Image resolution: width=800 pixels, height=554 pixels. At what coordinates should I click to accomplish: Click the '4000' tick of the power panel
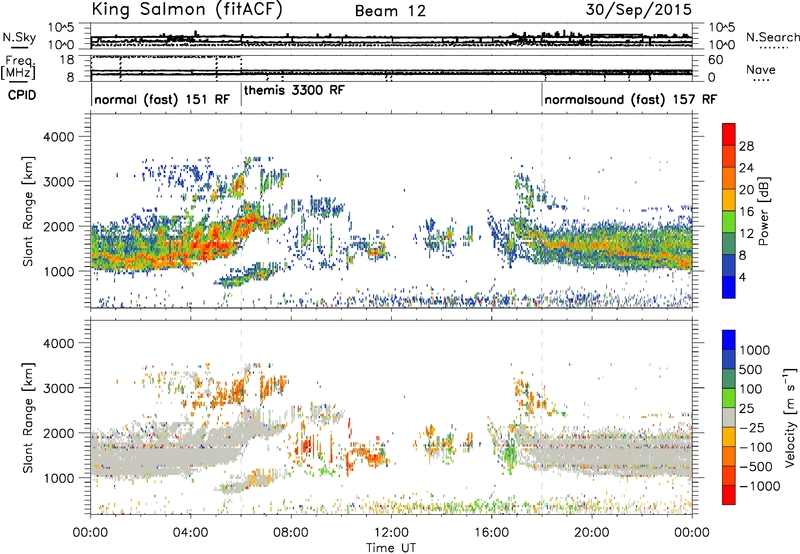coord(58,137)
